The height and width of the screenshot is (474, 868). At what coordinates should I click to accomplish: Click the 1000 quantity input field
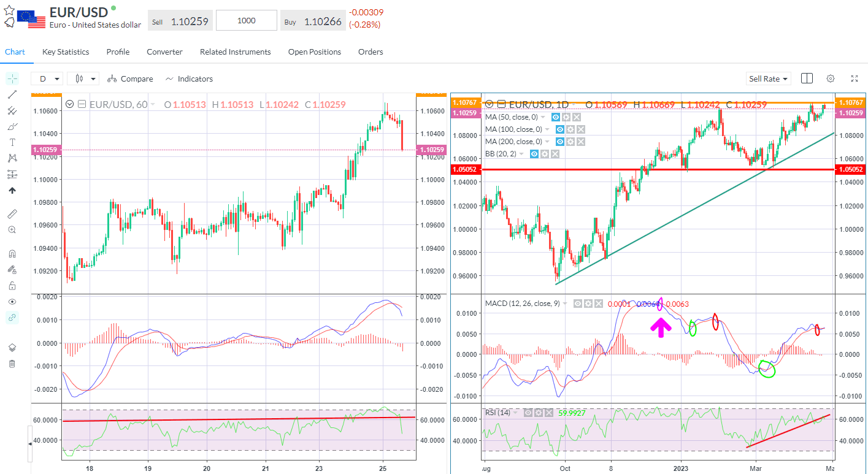[x=246, y=20]
